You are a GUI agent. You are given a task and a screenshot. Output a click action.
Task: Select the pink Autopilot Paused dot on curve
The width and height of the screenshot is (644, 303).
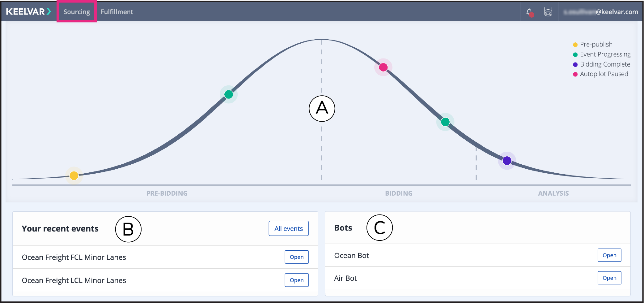[383, 67]
